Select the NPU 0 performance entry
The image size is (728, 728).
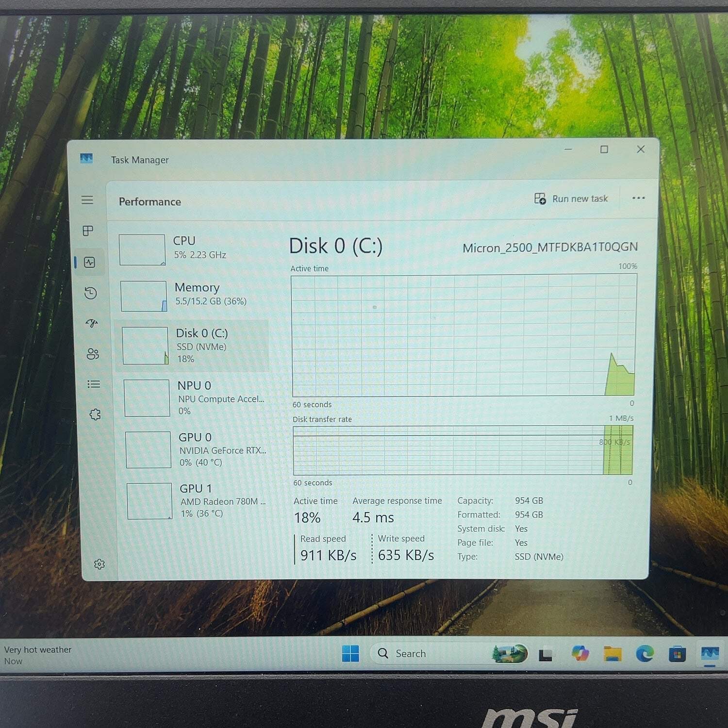click(x=195, y=398)
